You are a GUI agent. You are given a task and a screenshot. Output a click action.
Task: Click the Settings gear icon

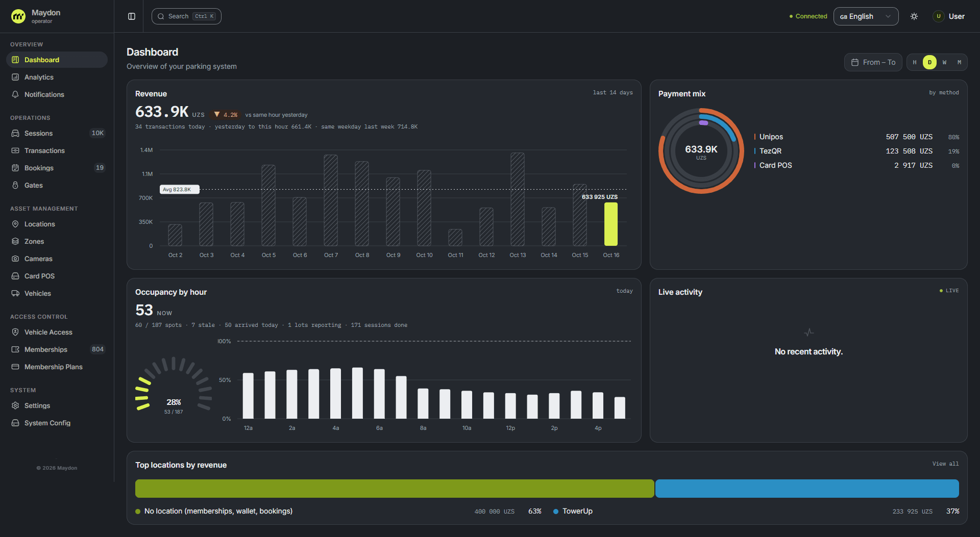click(x=15, y=405)
